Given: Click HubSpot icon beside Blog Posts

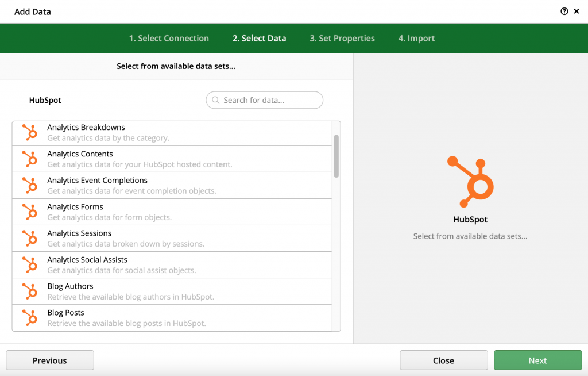Looking at the screenshot, I should click(30, 318).
